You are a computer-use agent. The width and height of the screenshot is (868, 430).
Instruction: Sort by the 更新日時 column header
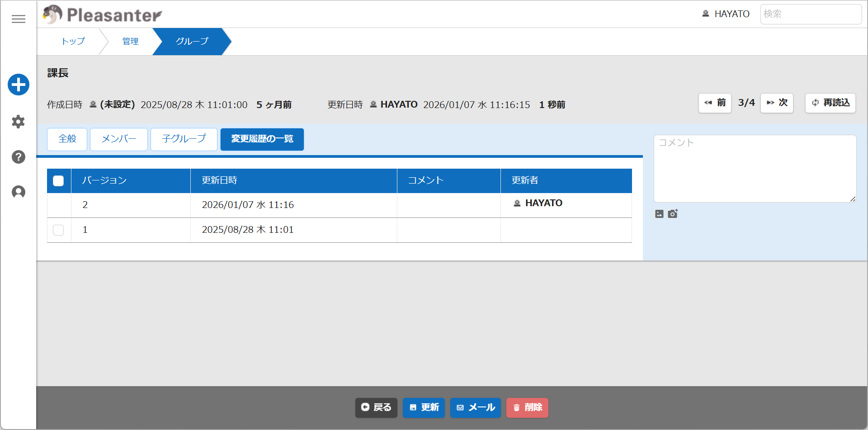tap(294, 181)
